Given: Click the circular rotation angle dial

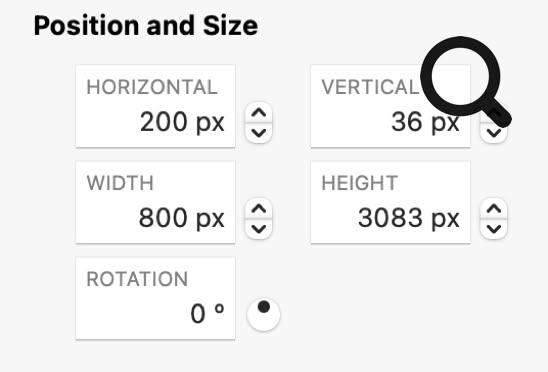Looking at the screenshot, I should (x=264, y=314).
